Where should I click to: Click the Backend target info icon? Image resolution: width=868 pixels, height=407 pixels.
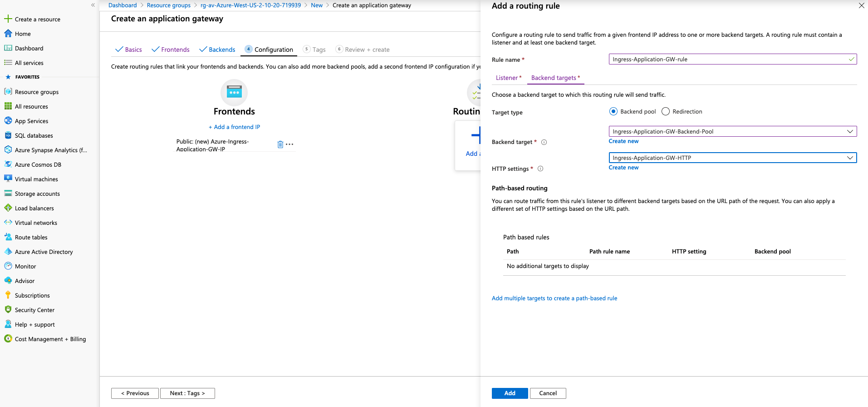click(x=544, y=142)
